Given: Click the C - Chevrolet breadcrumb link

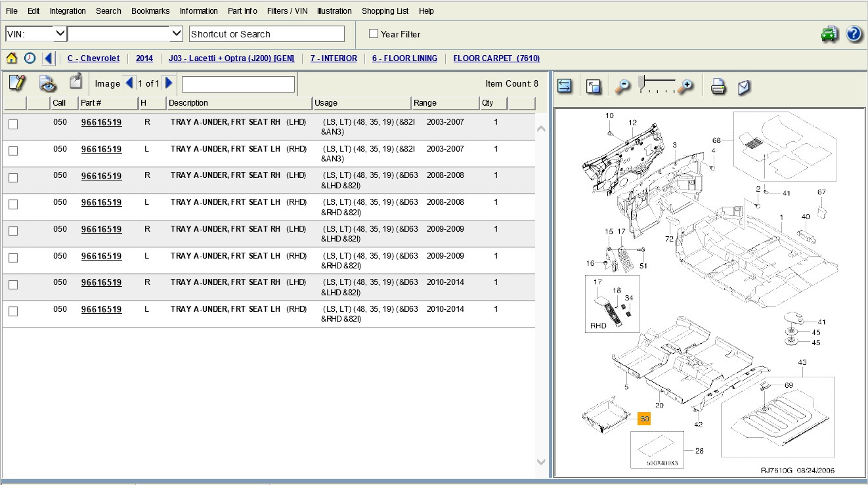Looking at the screenshot, I should click(93, 58).
